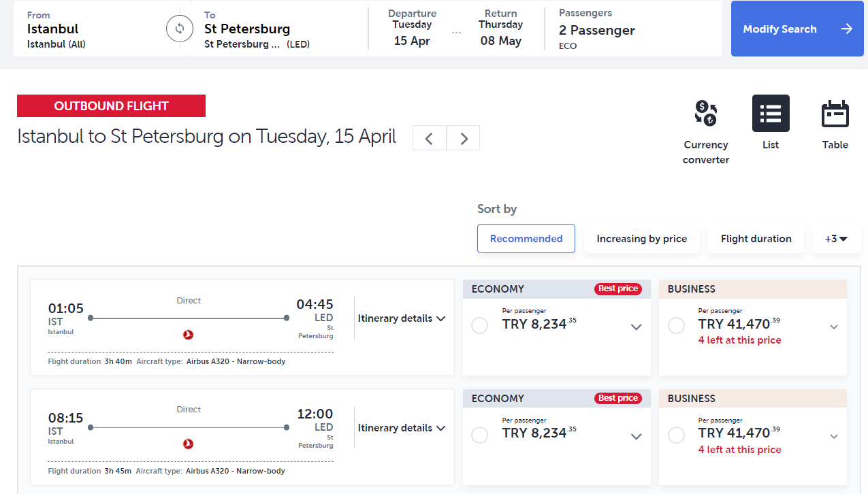Go to next day arrow

click(x=464, y=138)
